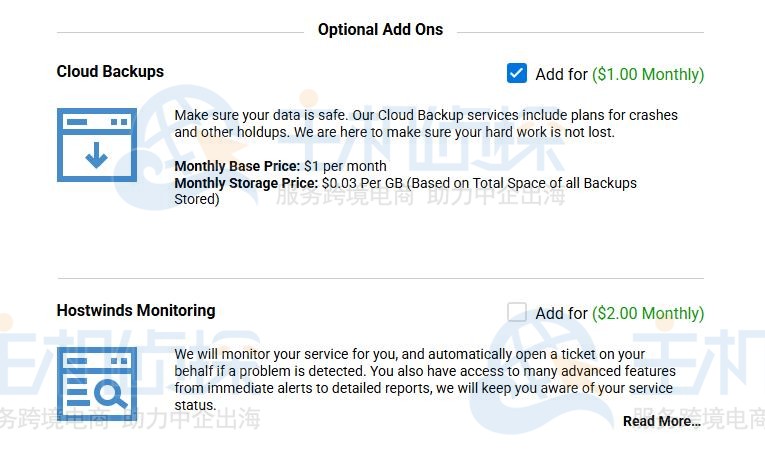Click the divider line above Hostwinds Monitoring
The height and width of the screenshot is (458, 765).
(380, 278)
